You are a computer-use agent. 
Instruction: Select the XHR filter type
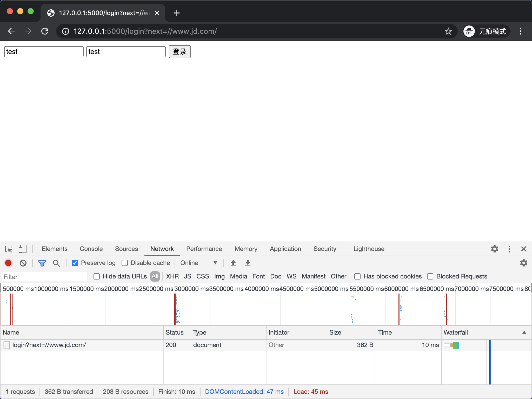click(x=172, y=276)
